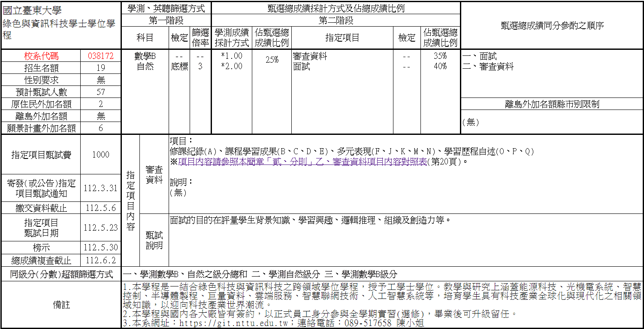Click the 預計甄試人數 label
Image resolution: width=644 pixels, height=329 pixels.
(x=41, y=92)
